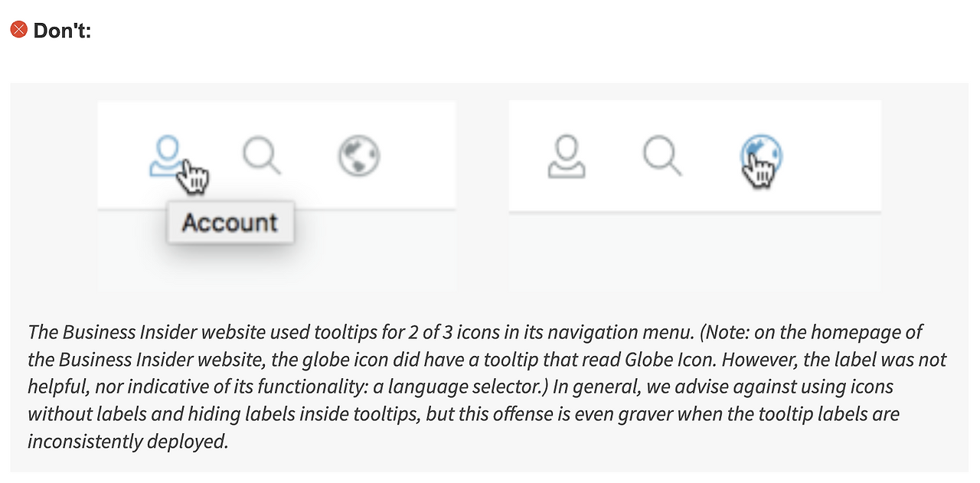The height and width of the screenshot is (483, 980).
Task: Click the "Don't:" heading text
Action: (62, 31)
